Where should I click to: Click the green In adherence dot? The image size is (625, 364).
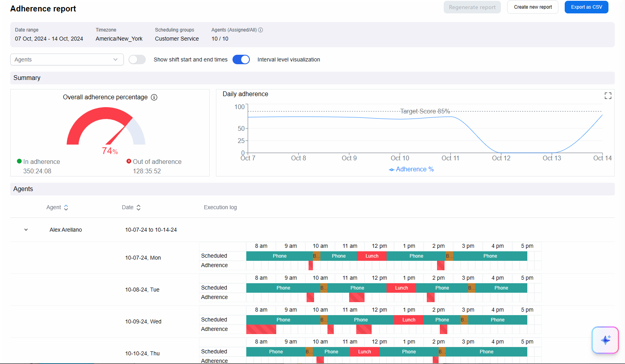[x=19, y=161]
